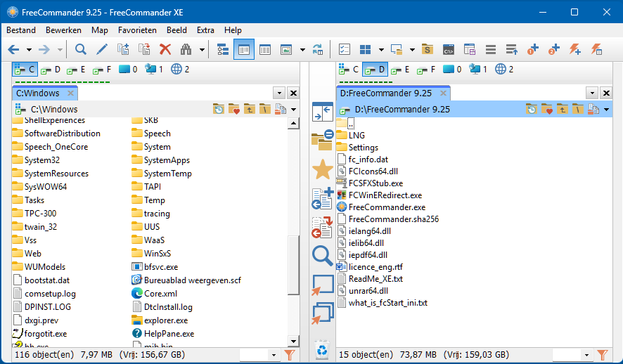
Task: Click the right panel favorite folder heart icon
Action: point(547,109)
